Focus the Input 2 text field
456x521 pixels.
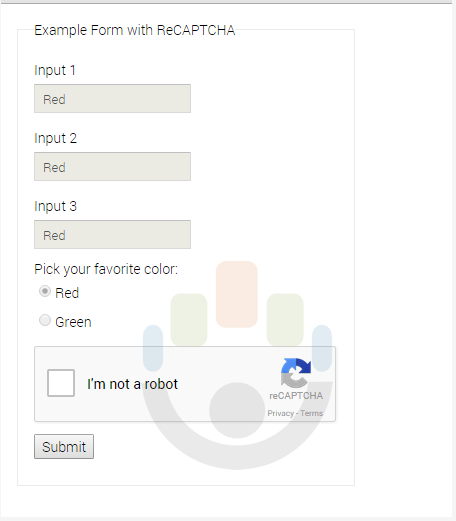112,166
